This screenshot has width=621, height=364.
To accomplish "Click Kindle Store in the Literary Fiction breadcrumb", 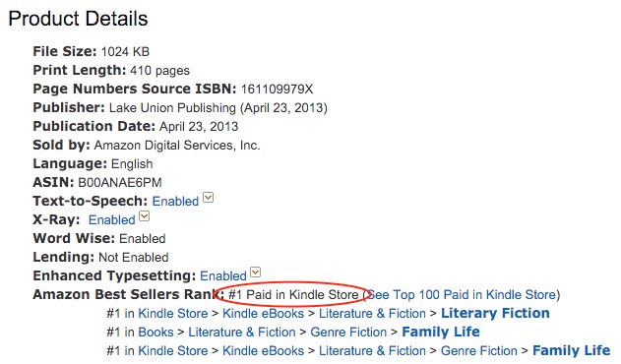I will point(172,313).
